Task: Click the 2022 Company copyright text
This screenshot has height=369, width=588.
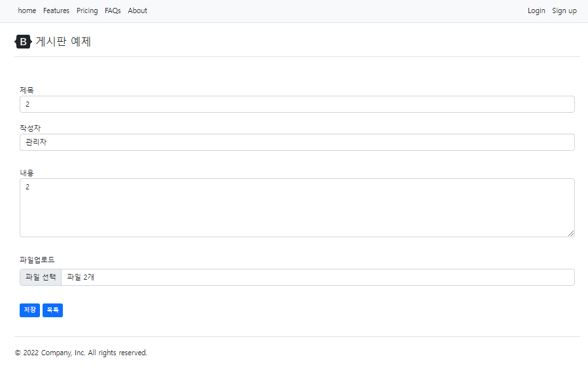Action: click(x=81, y=353)
